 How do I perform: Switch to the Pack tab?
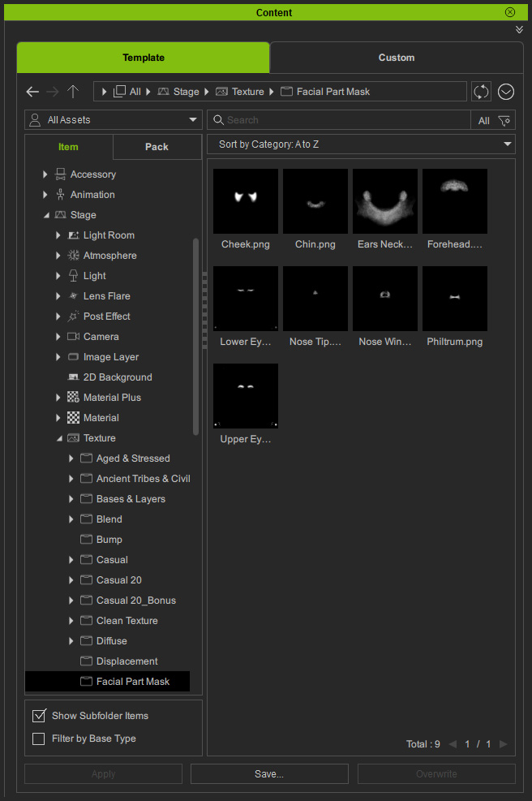pyautogui.click(x=157, y=147)
